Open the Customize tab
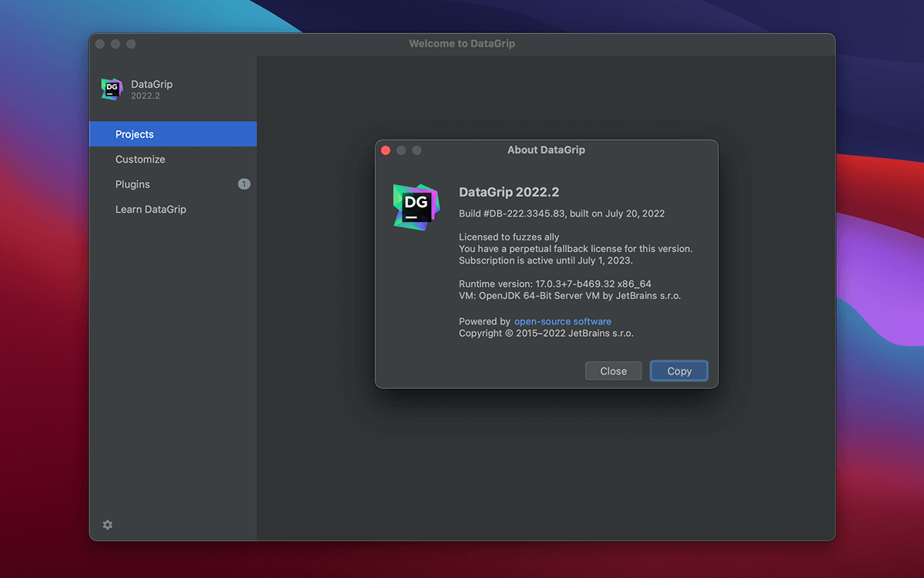Viewport: 924px width, 578px height. 173,160
